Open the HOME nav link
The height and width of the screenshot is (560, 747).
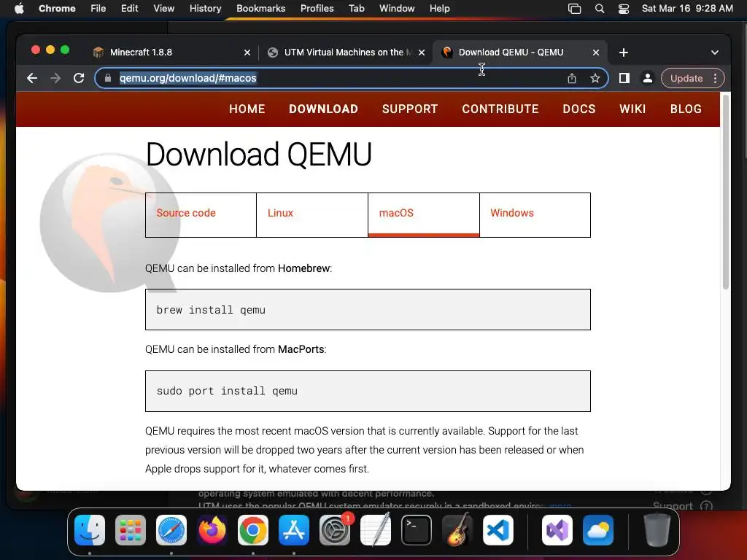coord(247,109)
